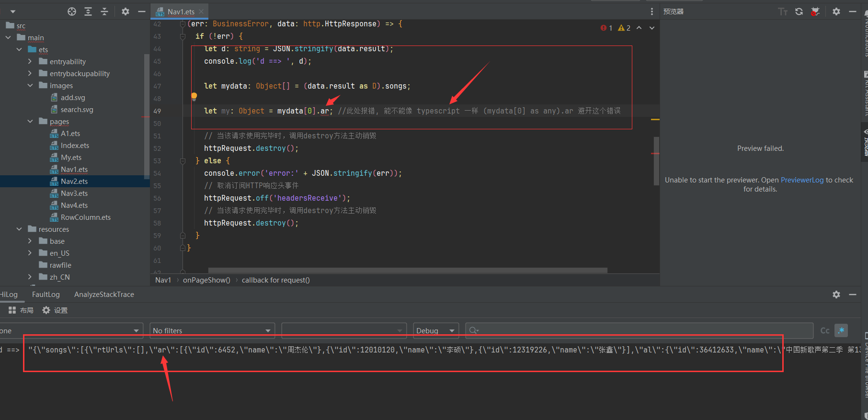Image resolution: width=868 pixels, height=420 pixels.
Task: Refresh the previewer
Action: coord(799,11)
